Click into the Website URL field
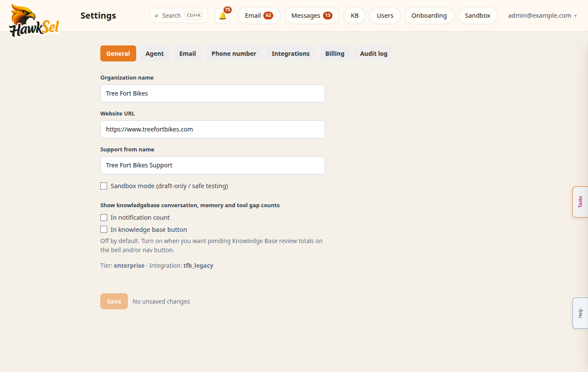The image size is (588, 372). 213,129
